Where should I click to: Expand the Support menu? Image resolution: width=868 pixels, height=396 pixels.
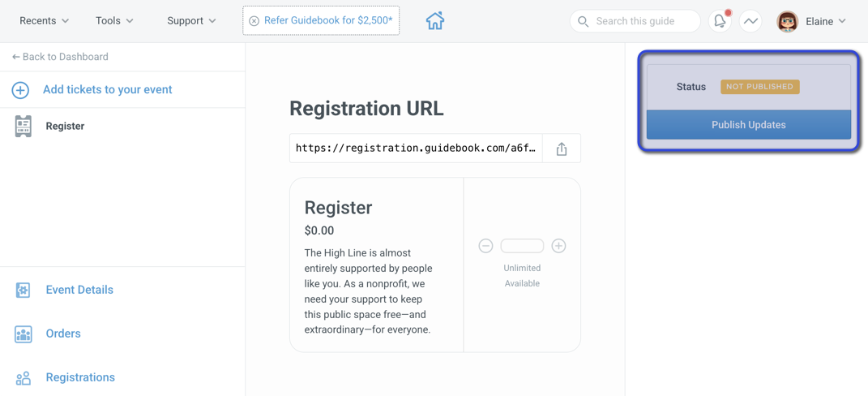point(192,21)
